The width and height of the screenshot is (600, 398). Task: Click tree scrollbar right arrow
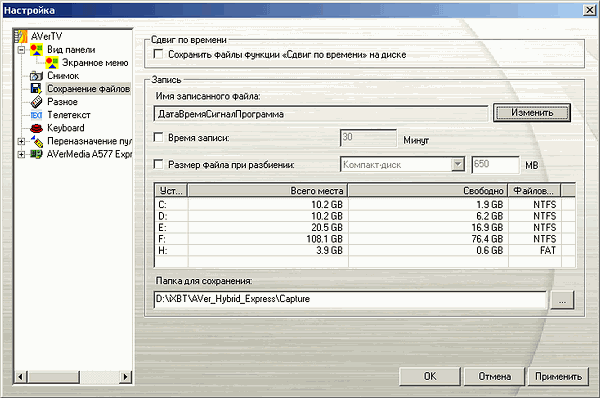[125, 377]
